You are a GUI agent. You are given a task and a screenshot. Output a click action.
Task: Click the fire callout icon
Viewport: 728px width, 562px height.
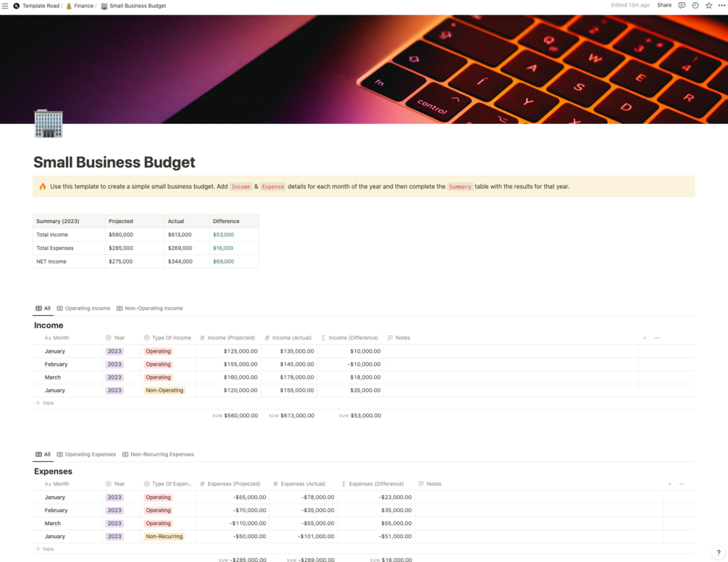pyautogui.click(x=42, y=187)
